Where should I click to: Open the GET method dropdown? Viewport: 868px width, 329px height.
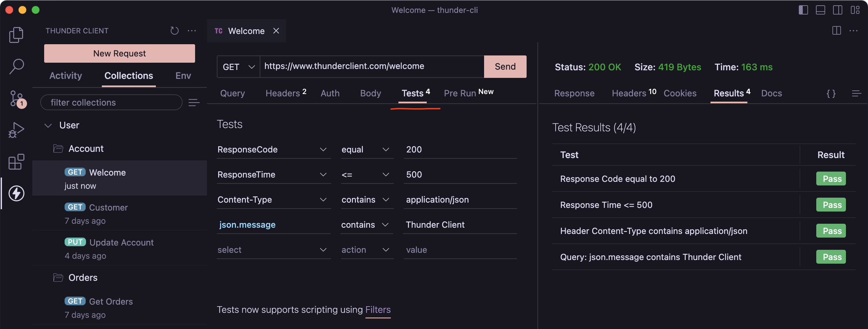coord(238,67)
